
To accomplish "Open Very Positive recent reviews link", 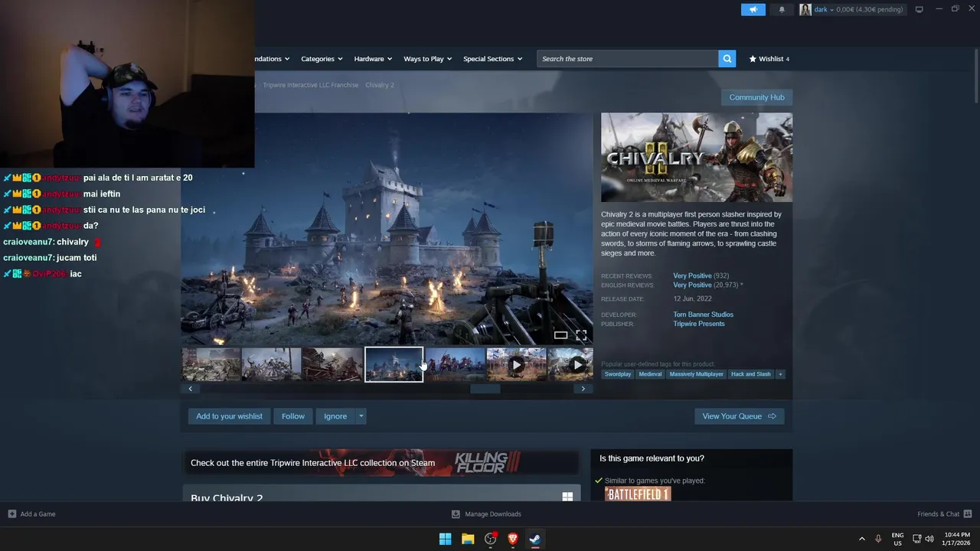I will click(x=692, y=275).
